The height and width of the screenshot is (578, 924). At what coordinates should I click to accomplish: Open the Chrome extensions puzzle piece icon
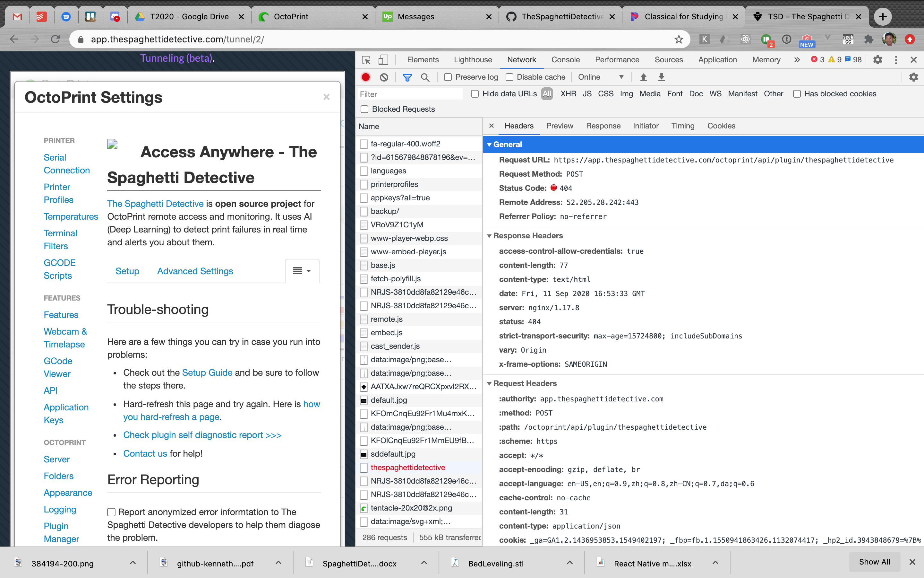pyautogui.click(x=868, y=39)
